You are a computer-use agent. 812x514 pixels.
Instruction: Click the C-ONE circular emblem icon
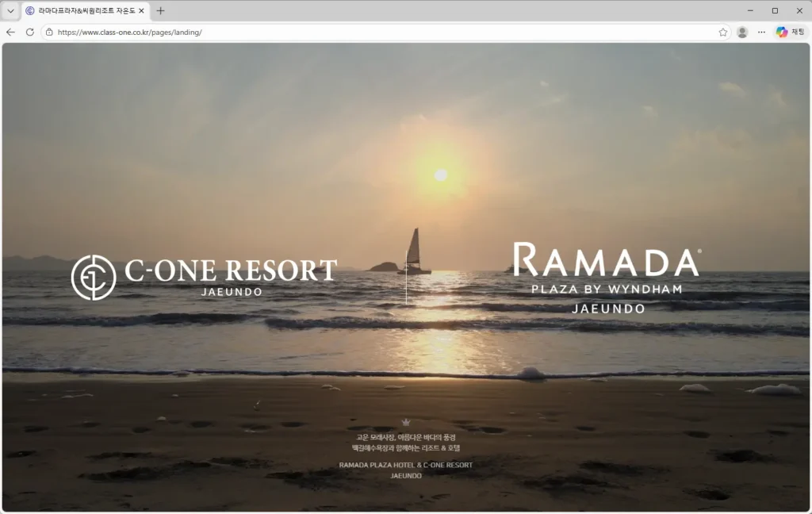pos(94,277)
